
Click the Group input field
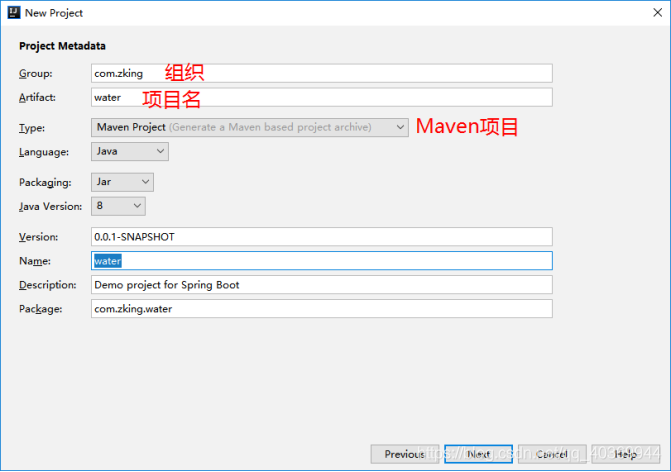coord(321,73)
